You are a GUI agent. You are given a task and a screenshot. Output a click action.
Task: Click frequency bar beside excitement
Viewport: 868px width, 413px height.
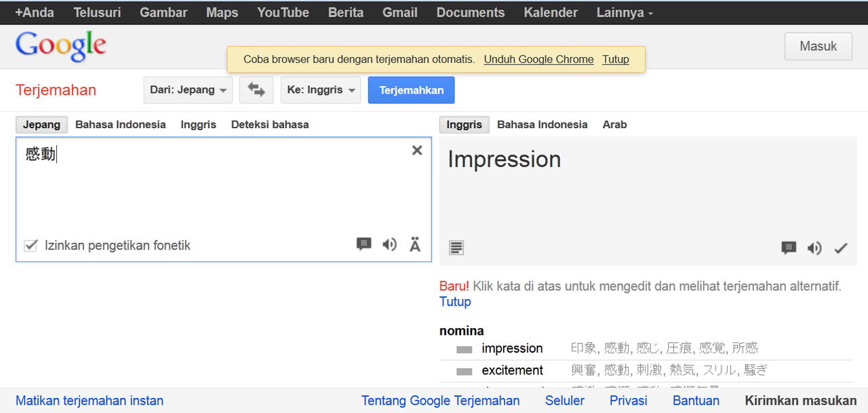pyautogui.click(x=464, y=372)
